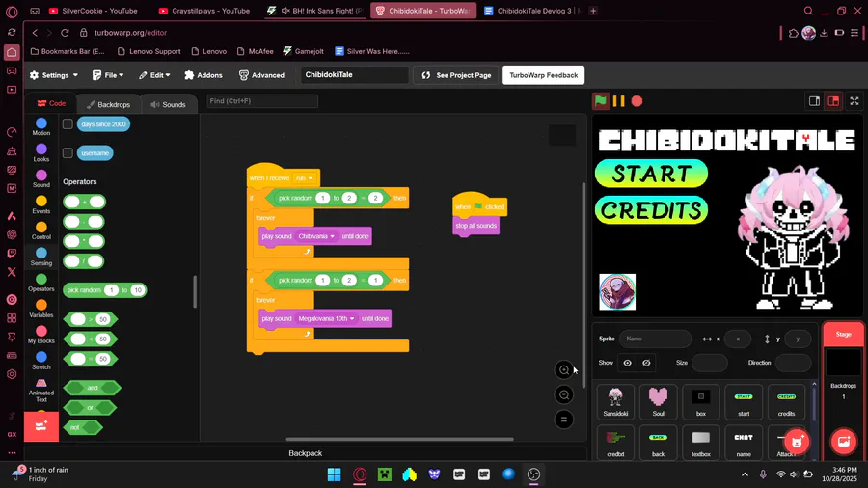Select the Sansidoki sprite thumbnail

[x=615, y=402]
